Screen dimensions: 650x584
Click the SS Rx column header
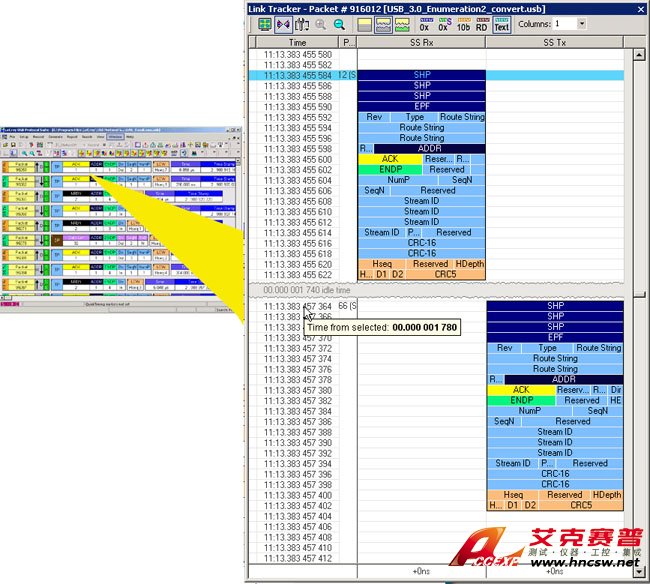click(x=421, y=43)
